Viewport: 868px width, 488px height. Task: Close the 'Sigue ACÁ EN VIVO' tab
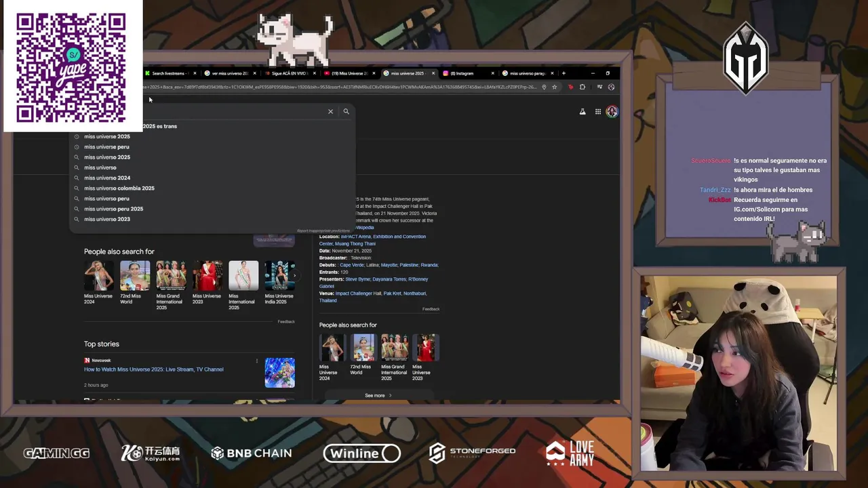click(x=314, y=73)
